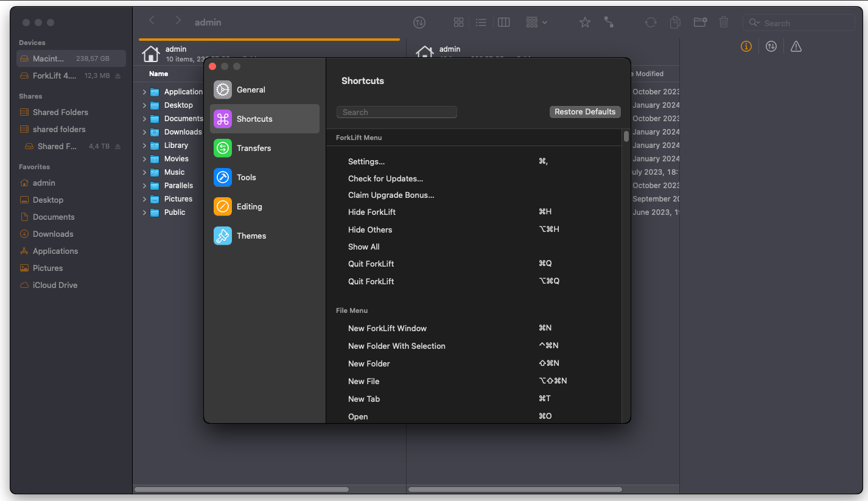Click the Shortcuts search field
This screenshot has height=501, width=868.
397,112
